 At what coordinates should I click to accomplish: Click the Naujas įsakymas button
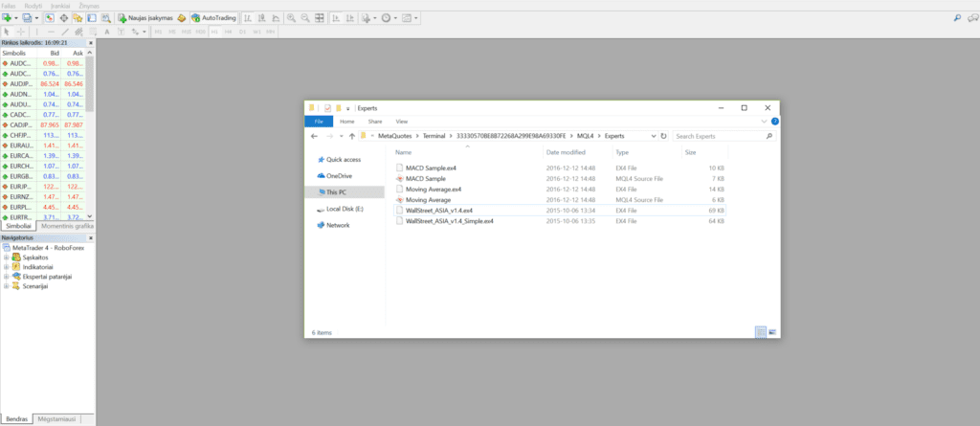point(145,18)
